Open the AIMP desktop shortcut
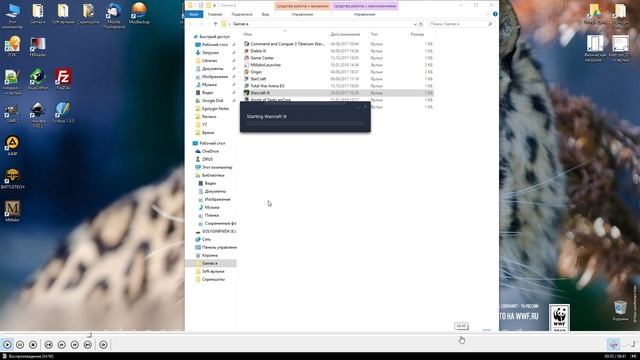Image resolution: width=640 pixels, height=360 pixels. [x=12, y=146]
